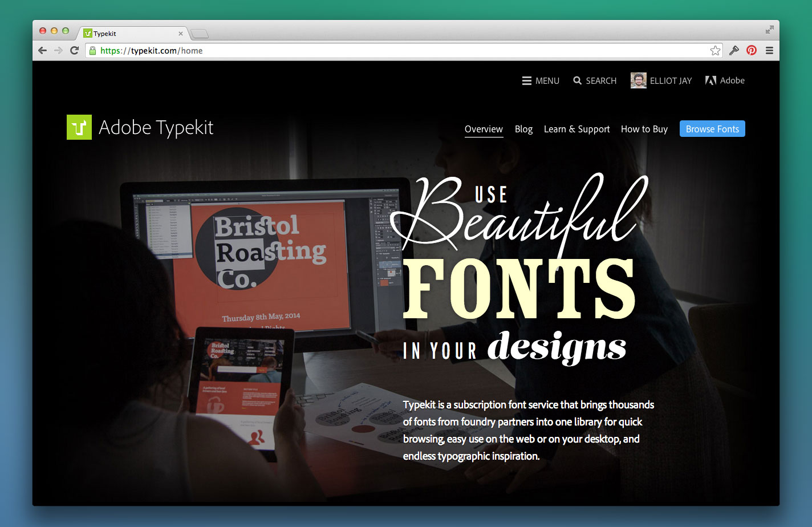Click the Adobe logo icon
The height and width of the screenshot is (527, 812).
710,80
